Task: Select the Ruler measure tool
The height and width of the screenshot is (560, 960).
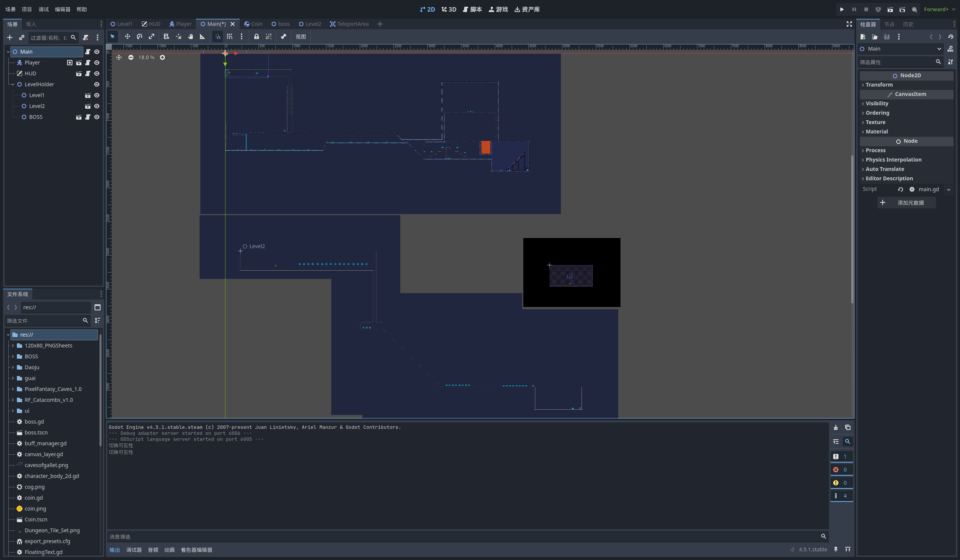Action: [x=202, y=37]
